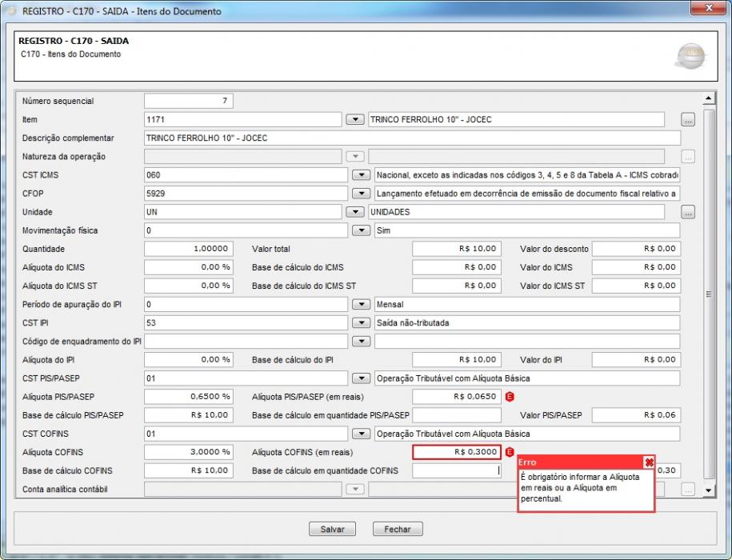Expand the Período de apuração do IPI dropdown

(362, 304)
